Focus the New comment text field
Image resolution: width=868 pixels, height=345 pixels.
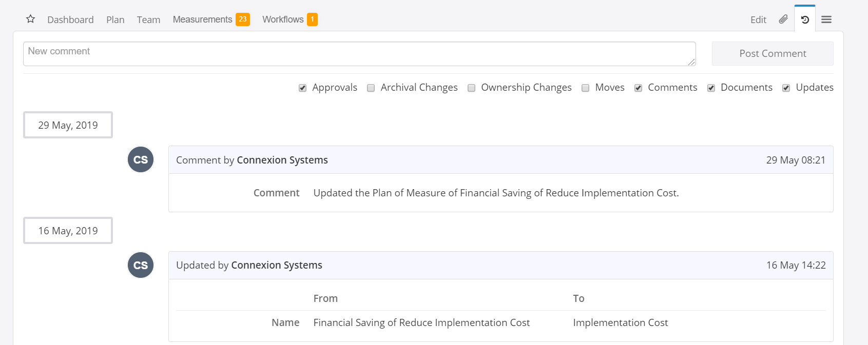pyautogui.click(x=359, y=54)
